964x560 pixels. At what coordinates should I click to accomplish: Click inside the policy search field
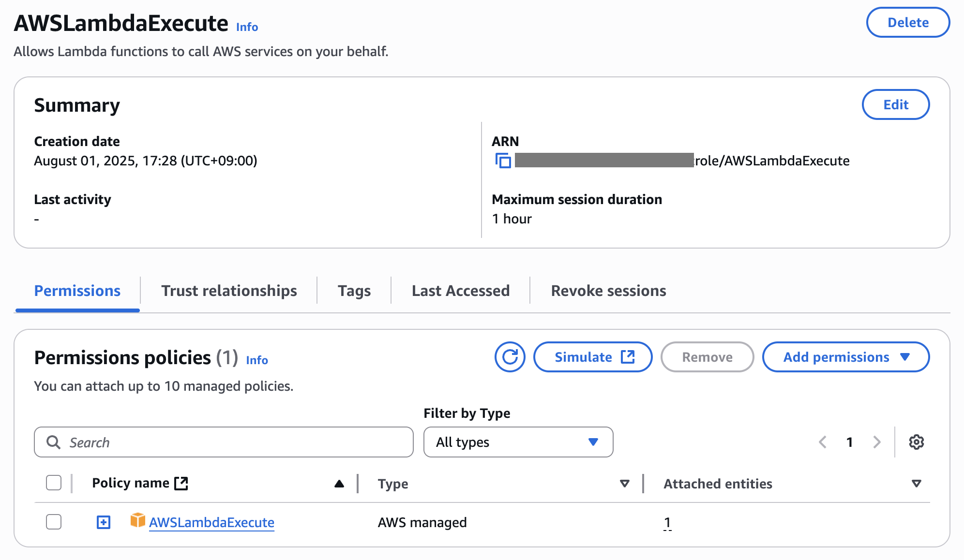tap(223, 442)
